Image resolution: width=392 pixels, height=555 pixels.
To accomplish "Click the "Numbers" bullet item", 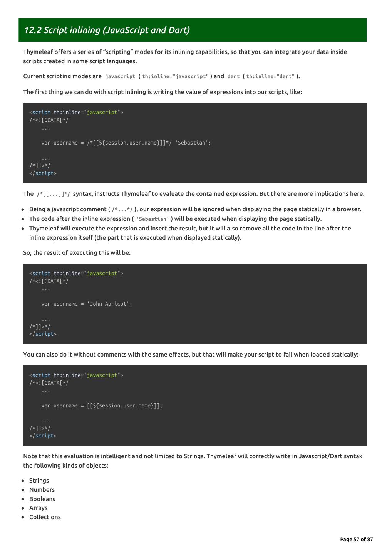I will click(42, 489).
